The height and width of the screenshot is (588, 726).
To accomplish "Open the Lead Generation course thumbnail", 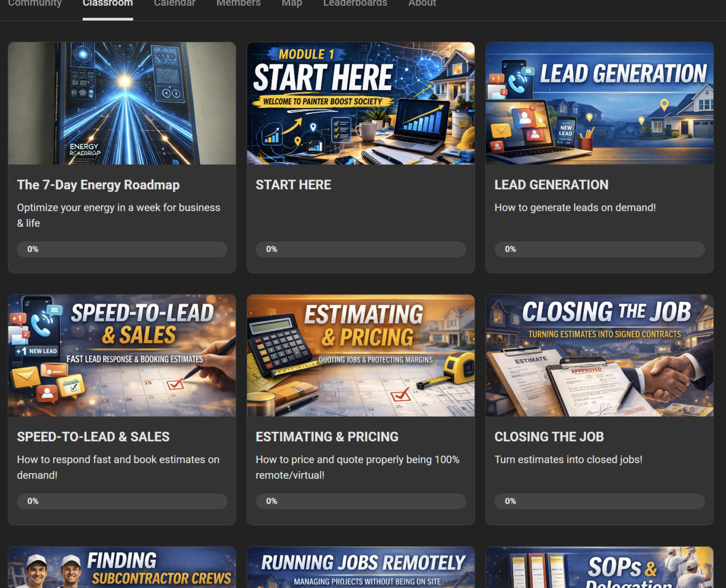I will click(599, 103).
